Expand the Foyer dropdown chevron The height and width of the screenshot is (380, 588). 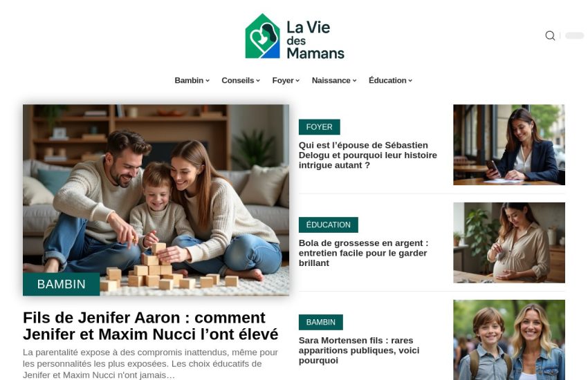click(297, 81)
